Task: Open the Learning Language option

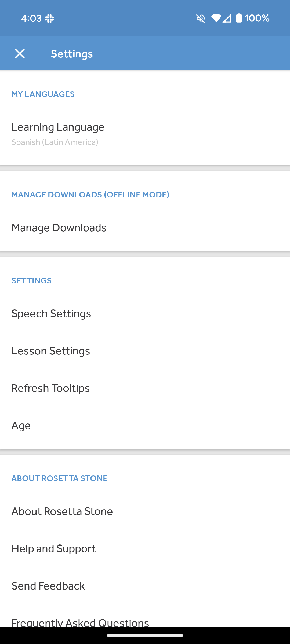Action: [x=145, y=134]
